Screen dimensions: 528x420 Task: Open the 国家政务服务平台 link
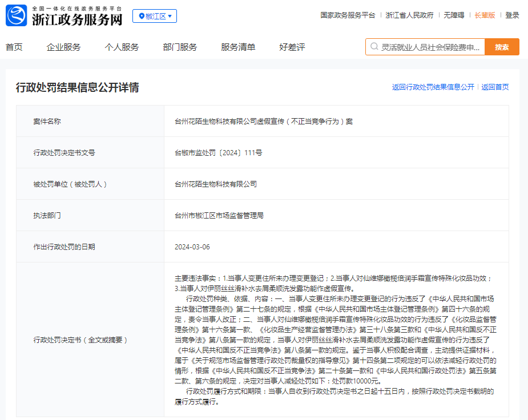point(348,15)
